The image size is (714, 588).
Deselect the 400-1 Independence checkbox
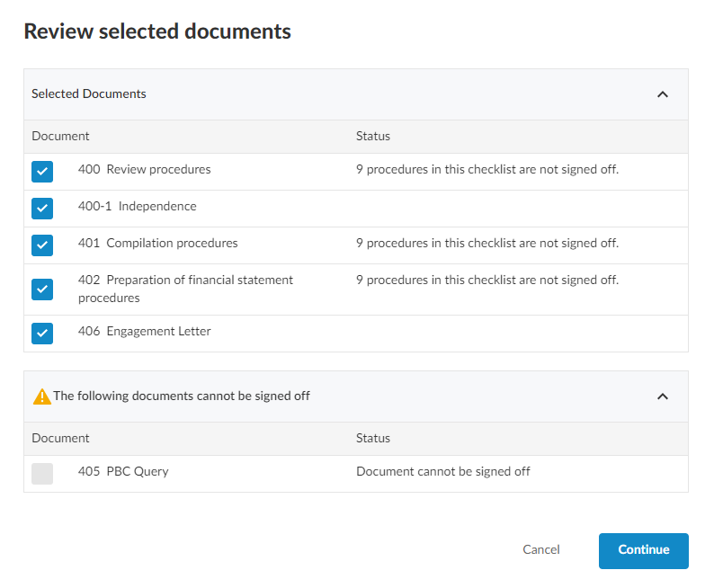pos(42,209)
